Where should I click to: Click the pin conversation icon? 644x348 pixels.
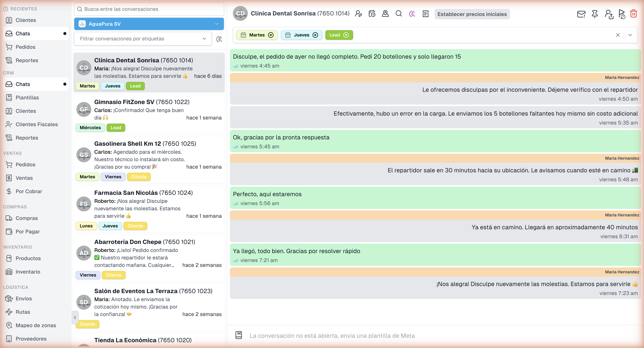[x=595, y=14]
